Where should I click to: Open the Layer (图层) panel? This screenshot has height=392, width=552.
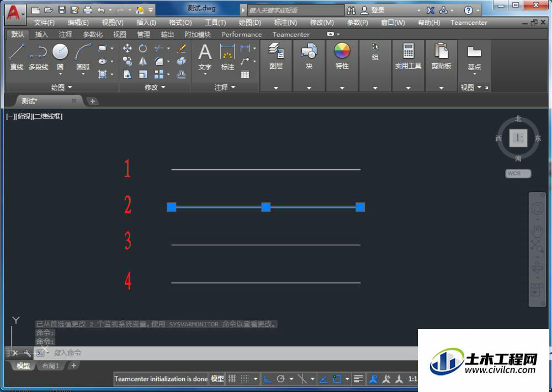tap(275, 56)
